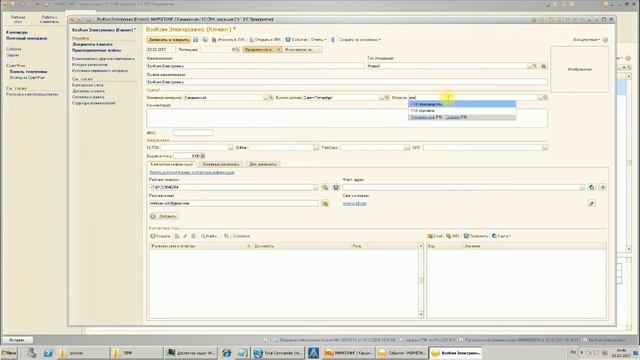Screen dimensions: 640x360
Task: Click the map search icon beside address field
Action: point(591,187)
